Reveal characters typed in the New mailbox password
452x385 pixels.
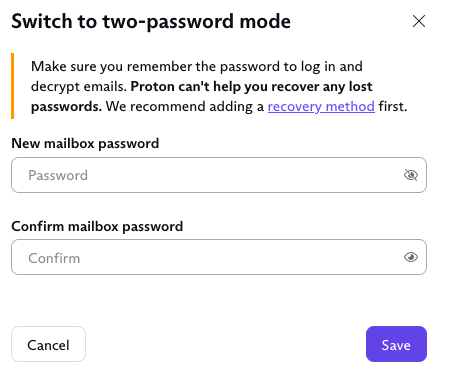coord(411,175)
